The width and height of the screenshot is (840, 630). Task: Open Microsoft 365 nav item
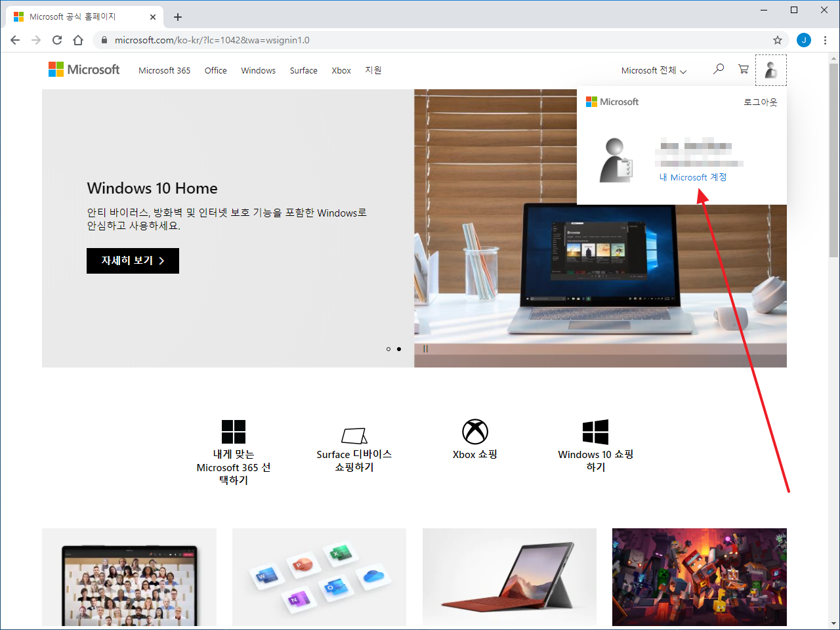click(164, 70)
